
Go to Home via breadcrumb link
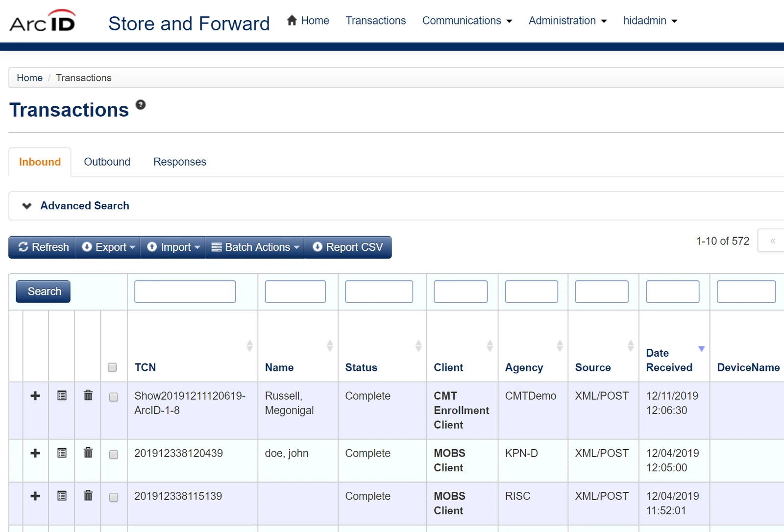click(29, 78)
